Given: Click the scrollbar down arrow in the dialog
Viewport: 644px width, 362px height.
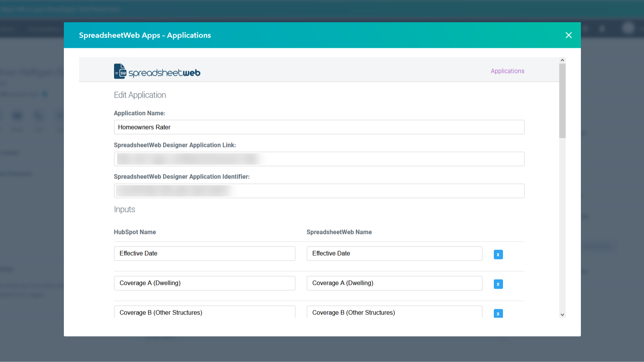Looking at the screenshot, I should tap(562, 314).
